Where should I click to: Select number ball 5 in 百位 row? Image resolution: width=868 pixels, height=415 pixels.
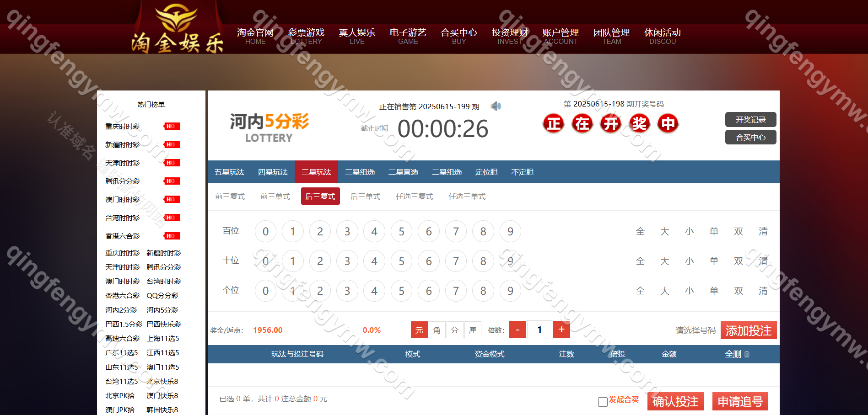point(401,232)
